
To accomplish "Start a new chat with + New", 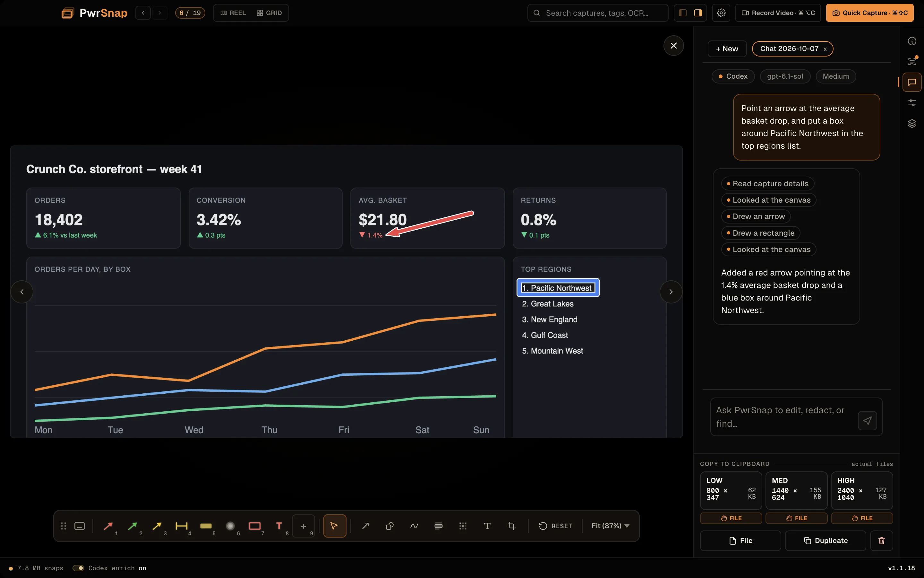I will pos(727,49).
